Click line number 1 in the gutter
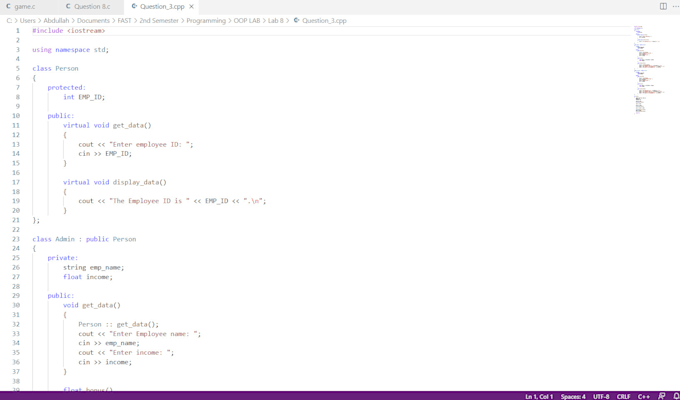 click(17, 31)
